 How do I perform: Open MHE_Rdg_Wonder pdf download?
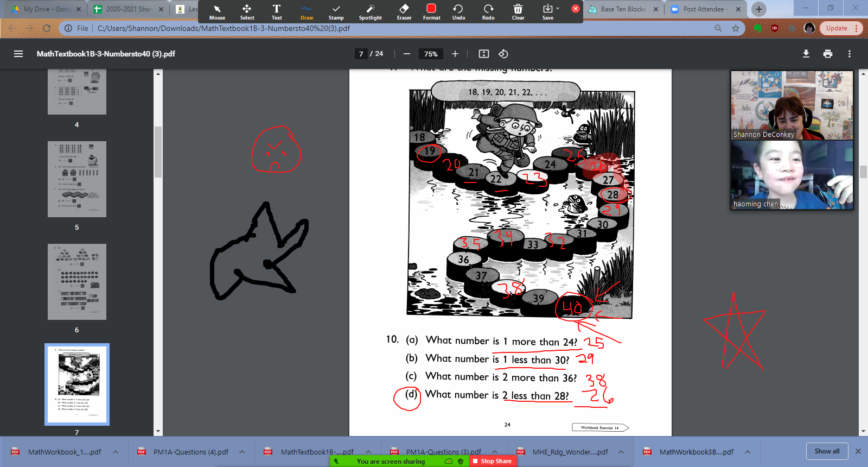[563, 452]
